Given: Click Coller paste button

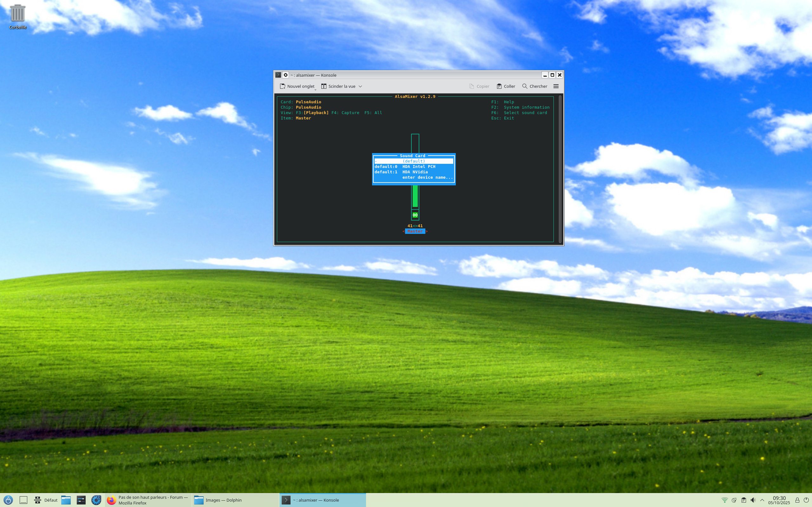Looking at the screenshot, I should click(x=506, y=86).
